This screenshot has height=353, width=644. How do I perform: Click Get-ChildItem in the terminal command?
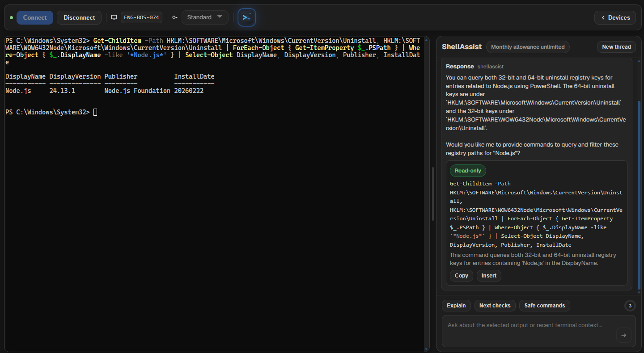tap(117, 41)
